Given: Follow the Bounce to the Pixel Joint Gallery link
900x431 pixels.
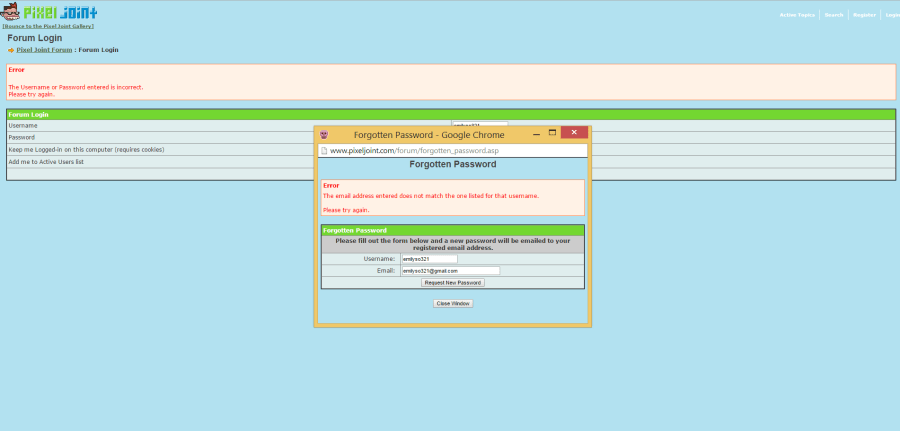Looking at the screenshot, I should pyautogui.click(x=48, y=26).
